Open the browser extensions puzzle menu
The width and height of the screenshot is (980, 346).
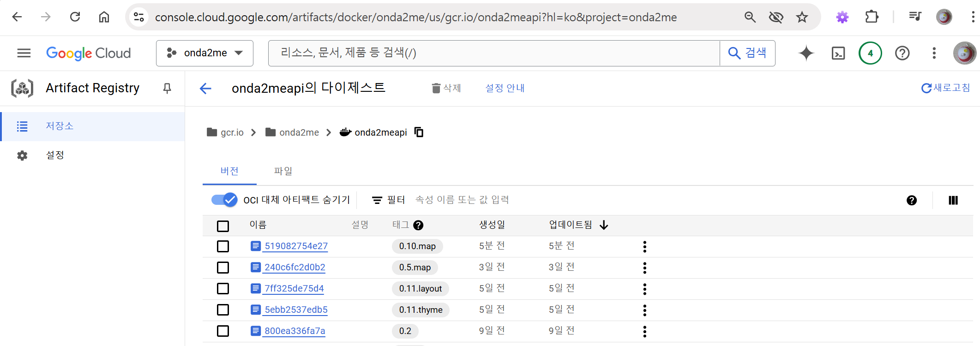(x=872, y=17)
